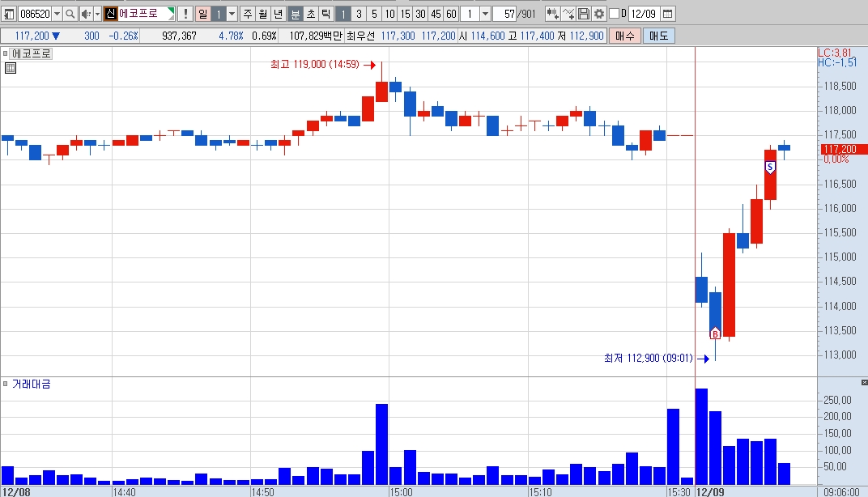Click the 매수 buy button
This screenshot has height=497, width=868.
[625, 36]
